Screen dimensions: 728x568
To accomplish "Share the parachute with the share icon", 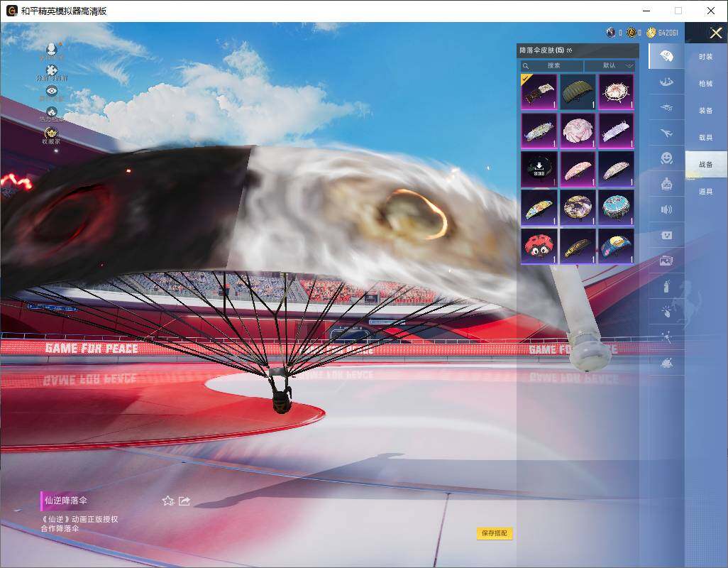I will pyautogui.click(x=184, y=501).
